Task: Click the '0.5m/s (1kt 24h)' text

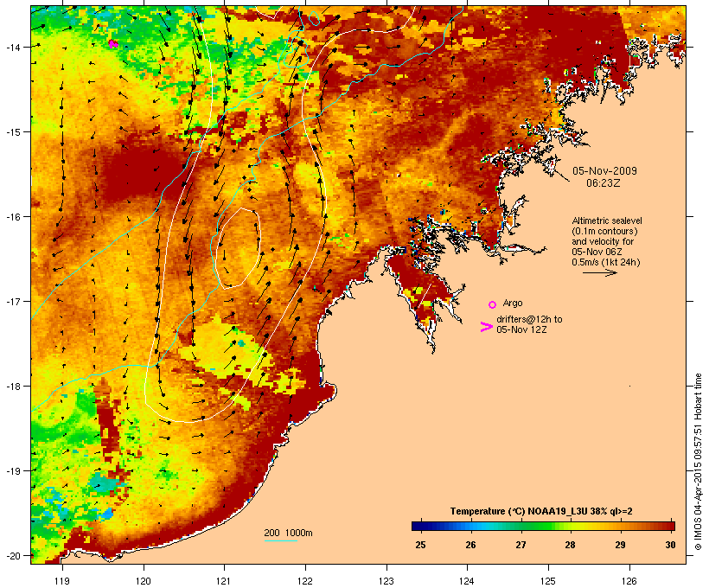Action: 606,262
